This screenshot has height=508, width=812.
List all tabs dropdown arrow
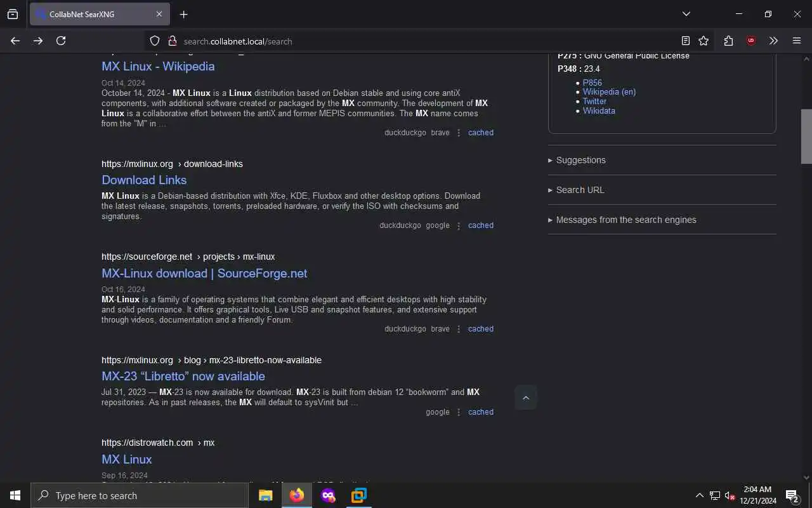click(x=686, y=14)
